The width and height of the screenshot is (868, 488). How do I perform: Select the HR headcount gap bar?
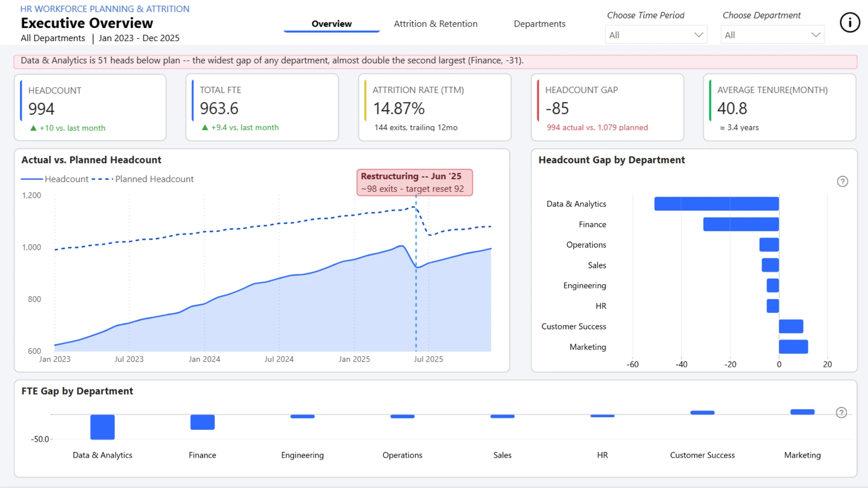[x=773, y=306]
